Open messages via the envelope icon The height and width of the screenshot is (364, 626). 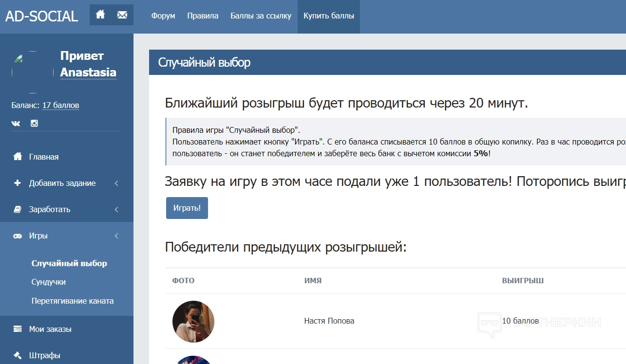pyautogui.click(x=122, y=15)
